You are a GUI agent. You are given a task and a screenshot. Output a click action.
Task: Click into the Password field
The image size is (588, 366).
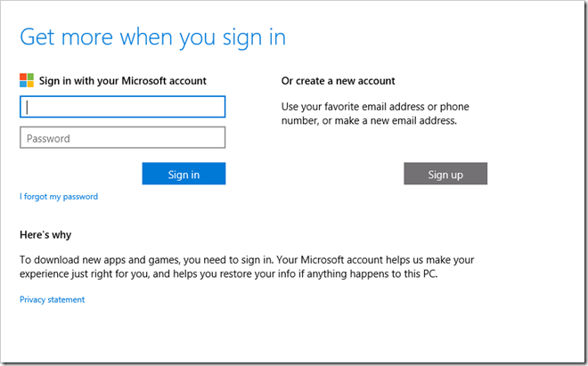[x=122, y=138]
